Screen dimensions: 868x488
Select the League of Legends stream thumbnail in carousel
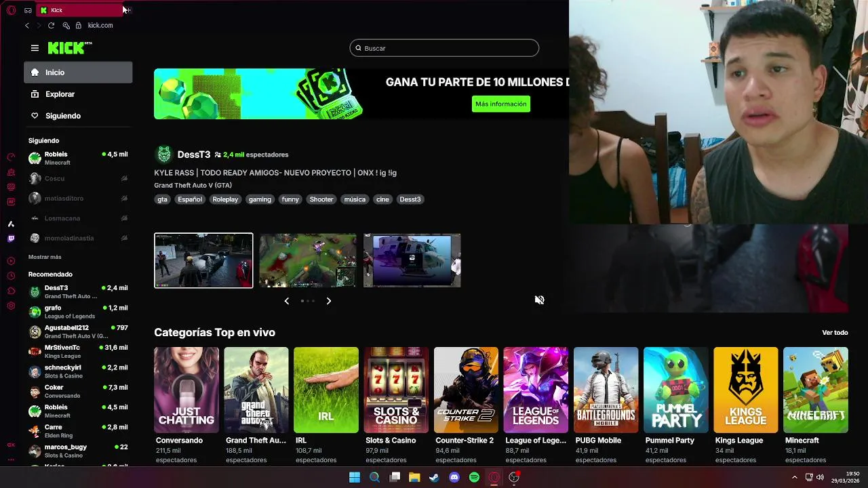point(308,260)
